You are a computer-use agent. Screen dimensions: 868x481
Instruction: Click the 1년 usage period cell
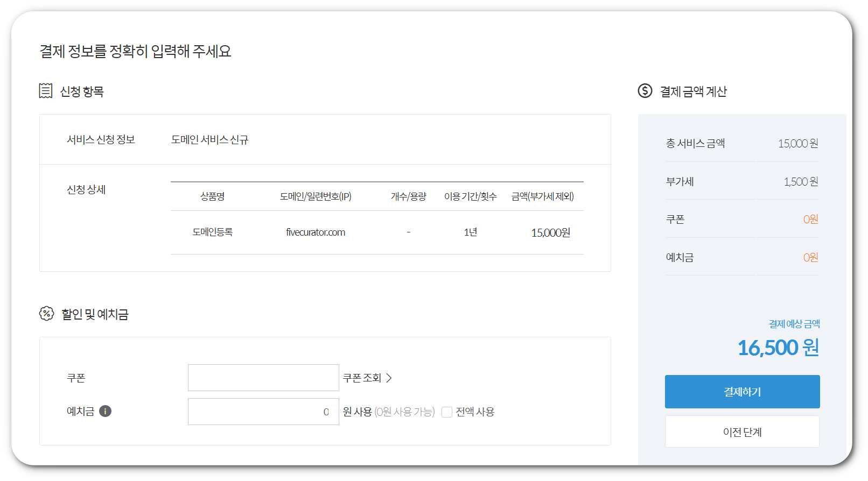click(x=471, y=232)
